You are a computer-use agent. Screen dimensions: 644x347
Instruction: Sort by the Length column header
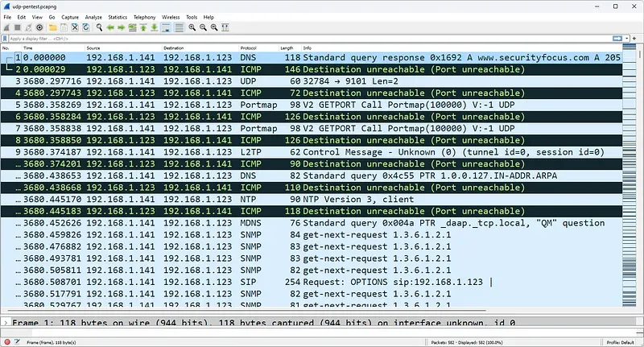[x=290, y=48]
